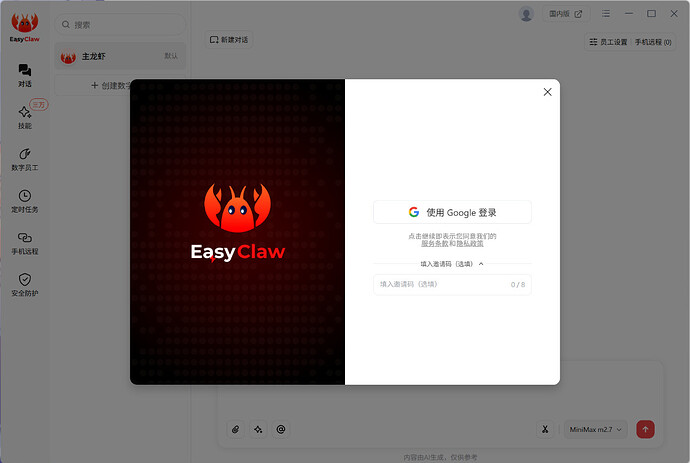Open the hamburger menu in title bar
This screenshot has height=463, width=690.
coord(606,14)
